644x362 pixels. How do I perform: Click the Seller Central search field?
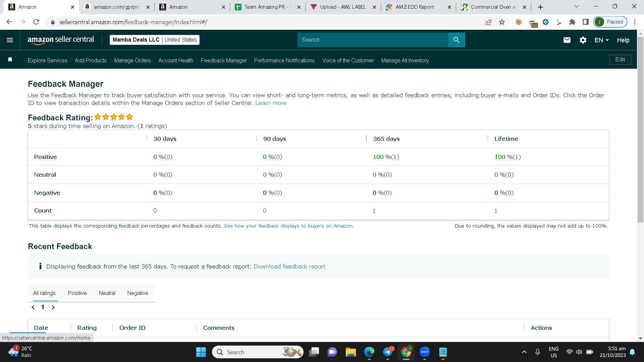373,40
